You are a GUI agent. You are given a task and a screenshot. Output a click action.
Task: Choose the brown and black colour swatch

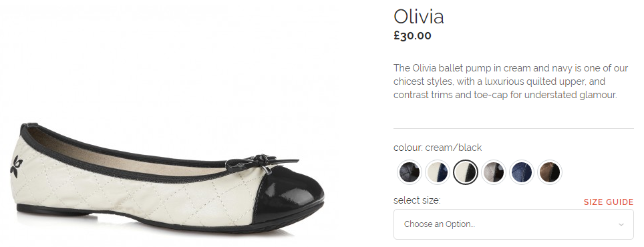tap(550, 172)
